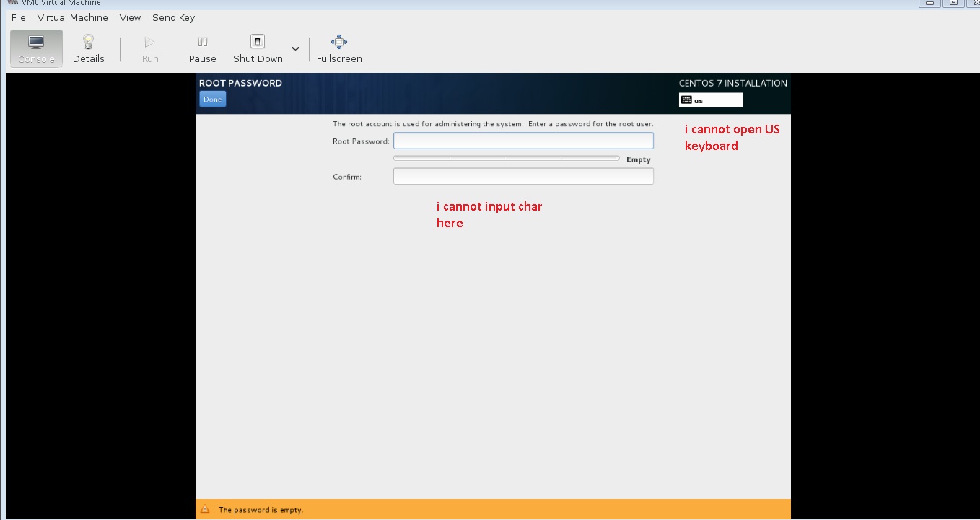The image size is (980, 520).
Task: Focus the Confirm password field
Action: coord(523,176)
